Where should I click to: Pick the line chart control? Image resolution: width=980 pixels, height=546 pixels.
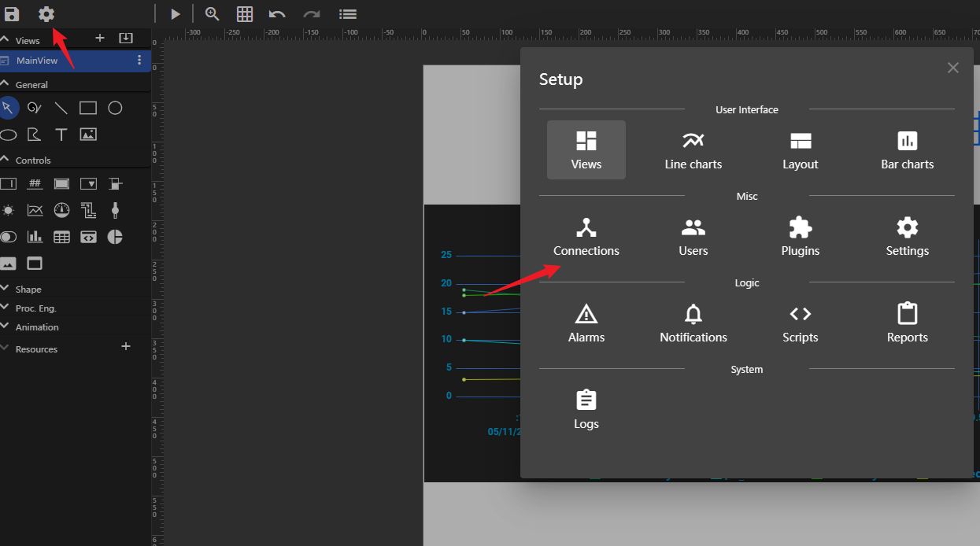pyautogui.click(x=35, y=210)
